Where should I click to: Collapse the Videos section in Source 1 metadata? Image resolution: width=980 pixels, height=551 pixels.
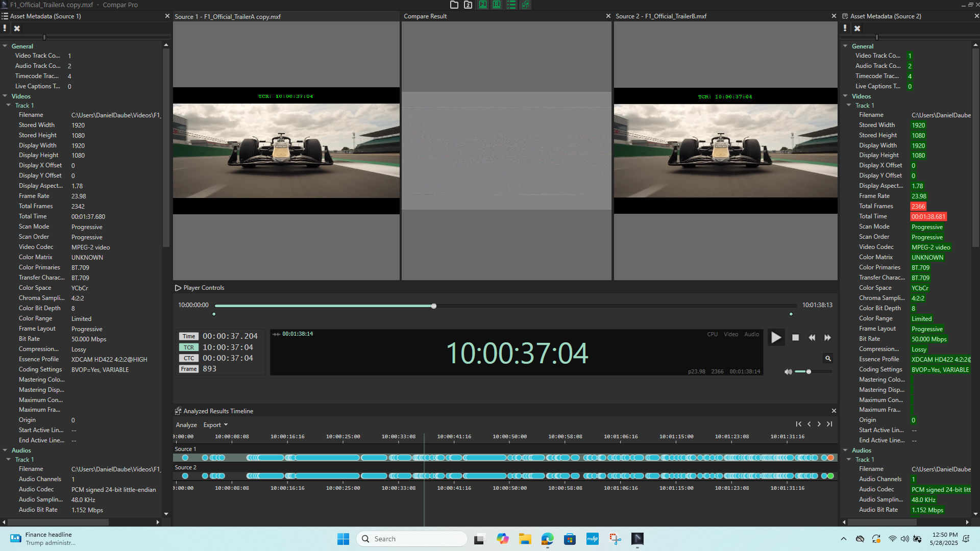click(5, 96)
